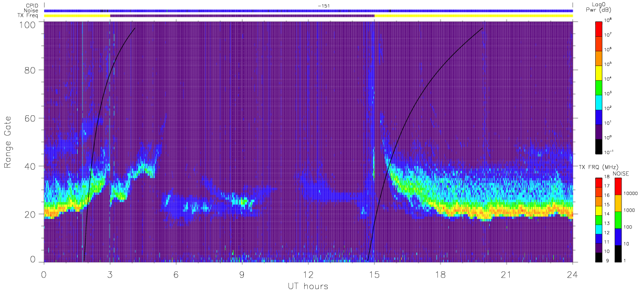Viewport: 644px width, 297px height.
Task: Click the 12 tick label on the UT hours axis
Action: point(308,274)
